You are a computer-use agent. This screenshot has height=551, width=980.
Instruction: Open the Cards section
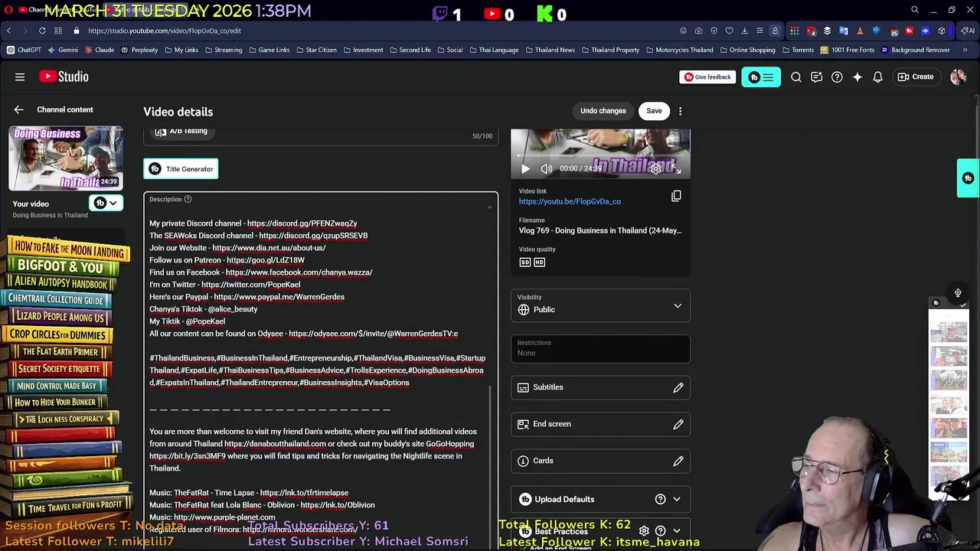click(x=600, y=461)
